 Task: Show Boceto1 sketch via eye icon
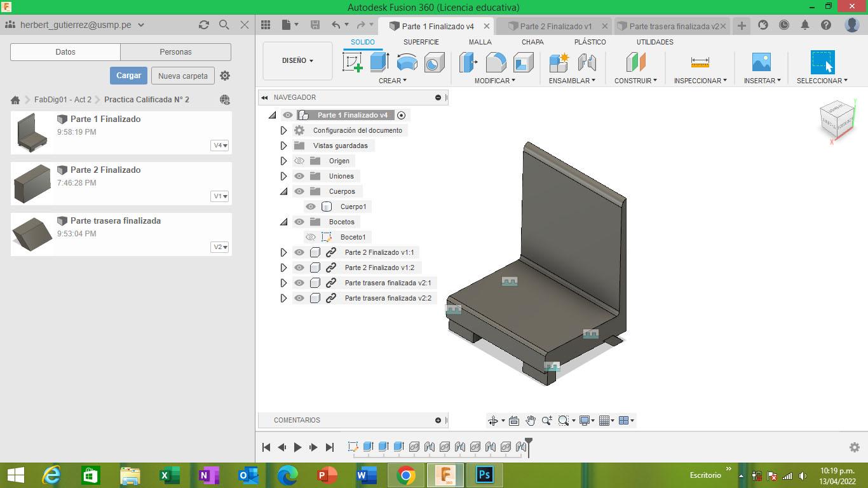pyautogui.click(x=311, y=237)
